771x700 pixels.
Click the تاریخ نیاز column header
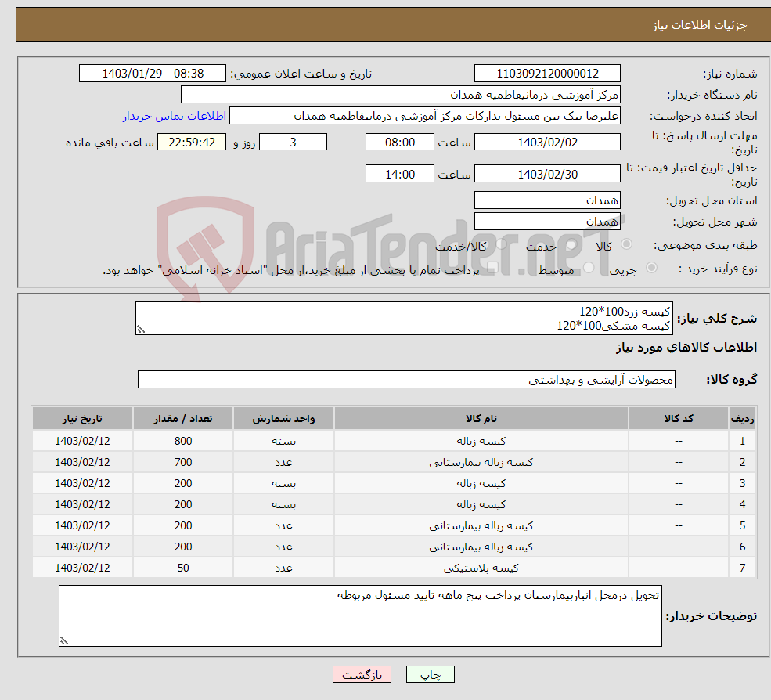[83, 419]
